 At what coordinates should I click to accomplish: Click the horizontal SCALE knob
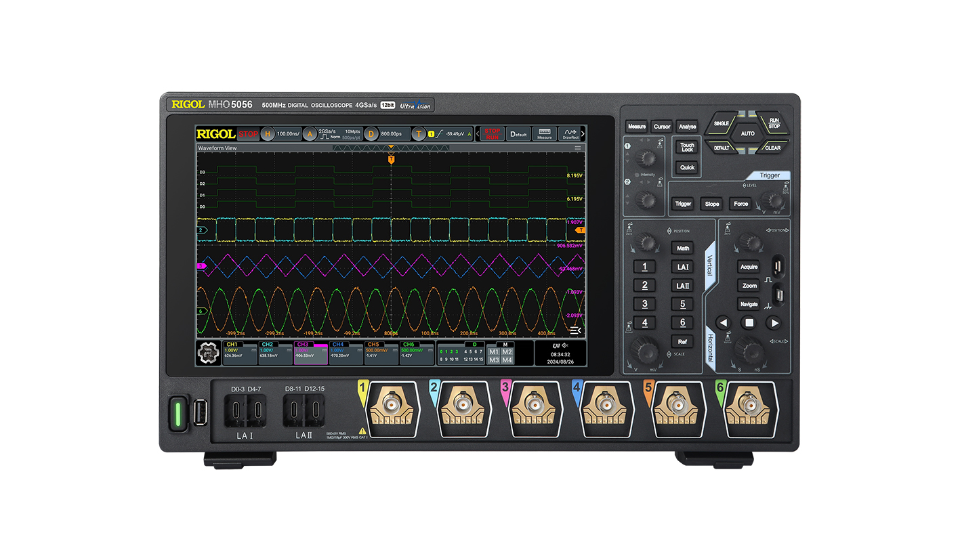pos(749,350)
